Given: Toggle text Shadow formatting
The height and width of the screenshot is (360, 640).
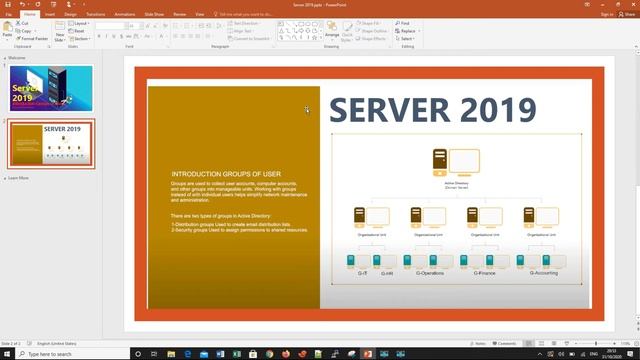Looking at the screenshot, I should click(x=121, y=36).
